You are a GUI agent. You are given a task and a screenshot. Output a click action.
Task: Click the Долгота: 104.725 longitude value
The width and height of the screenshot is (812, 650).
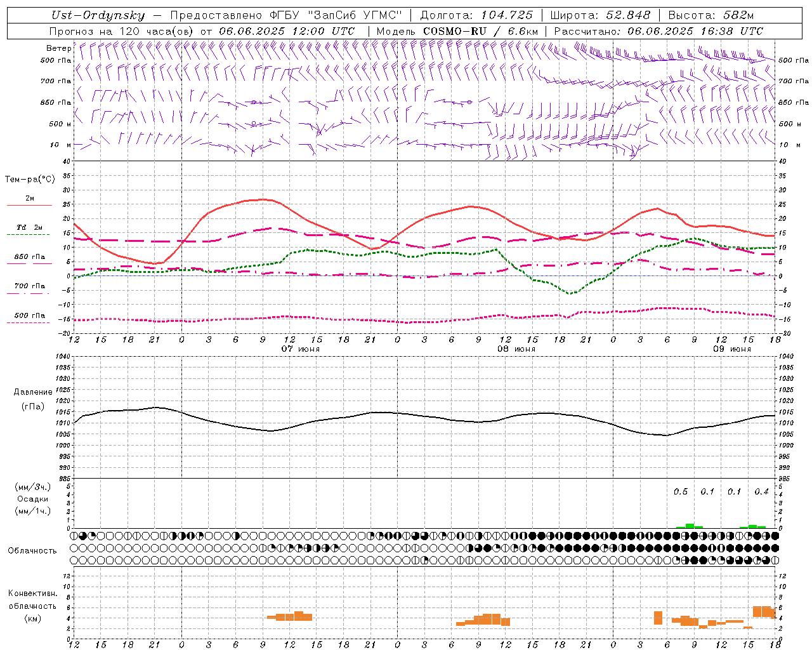click(476, 15)
